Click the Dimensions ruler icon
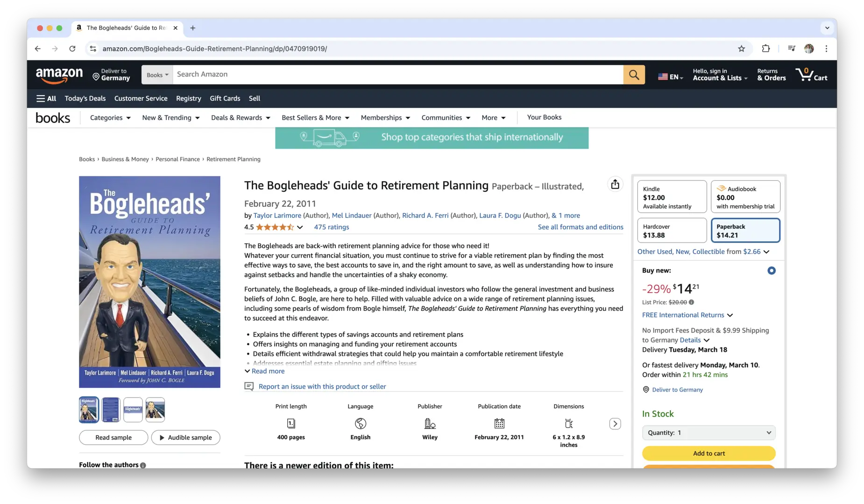 pos(569,423)
